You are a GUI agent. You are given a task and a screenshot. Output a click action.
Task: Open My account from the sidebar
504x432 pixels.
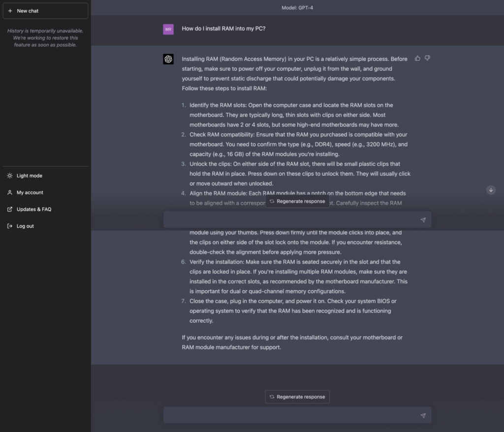click(x=30, y=192)
